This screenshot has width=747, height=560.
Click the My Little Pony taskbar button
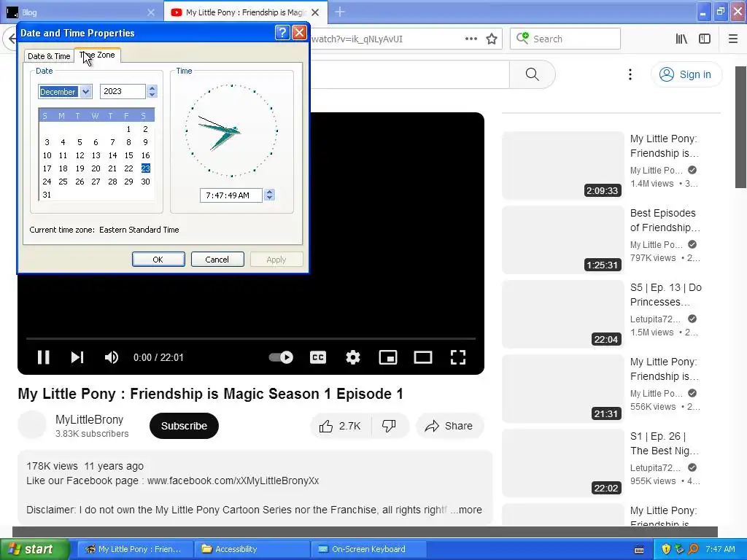pos(135,549)
